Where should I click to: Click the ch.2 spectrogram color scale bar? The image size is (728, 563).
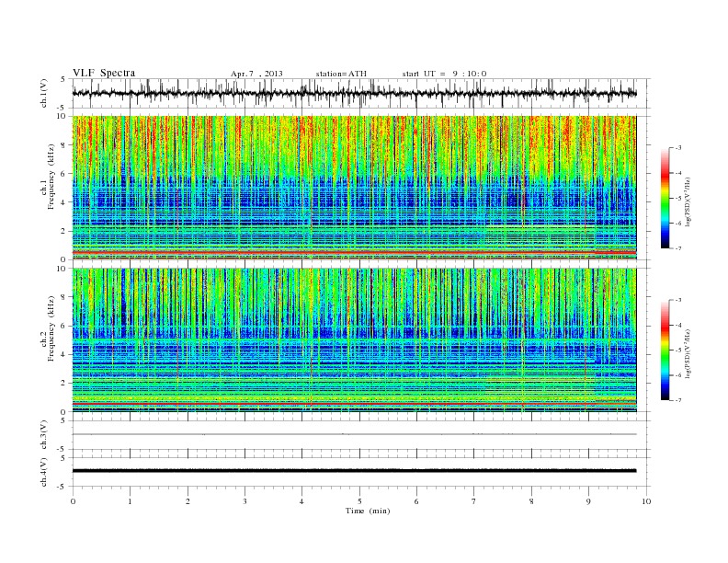665,350
